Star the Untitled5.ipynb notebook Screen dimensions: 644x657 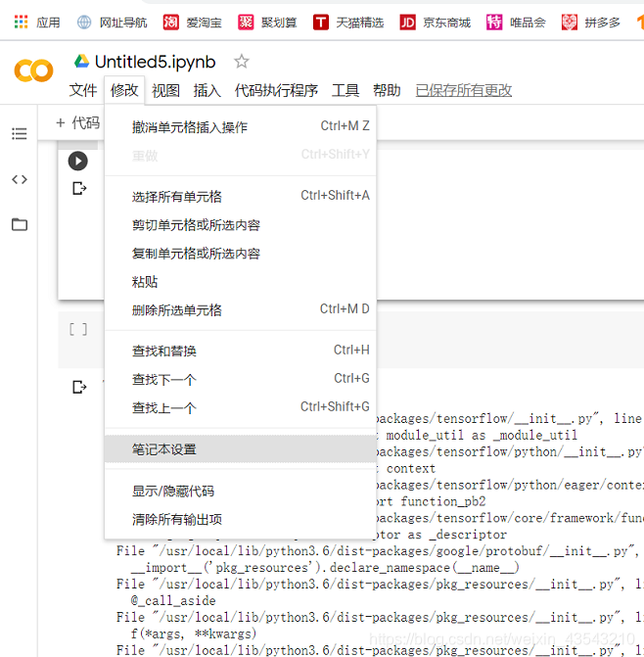(241, 62)
